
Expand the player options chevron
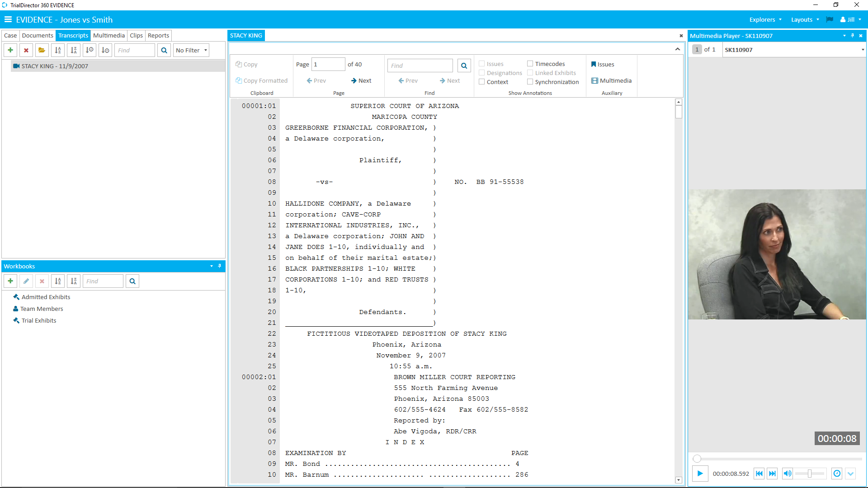pos(850,474)
